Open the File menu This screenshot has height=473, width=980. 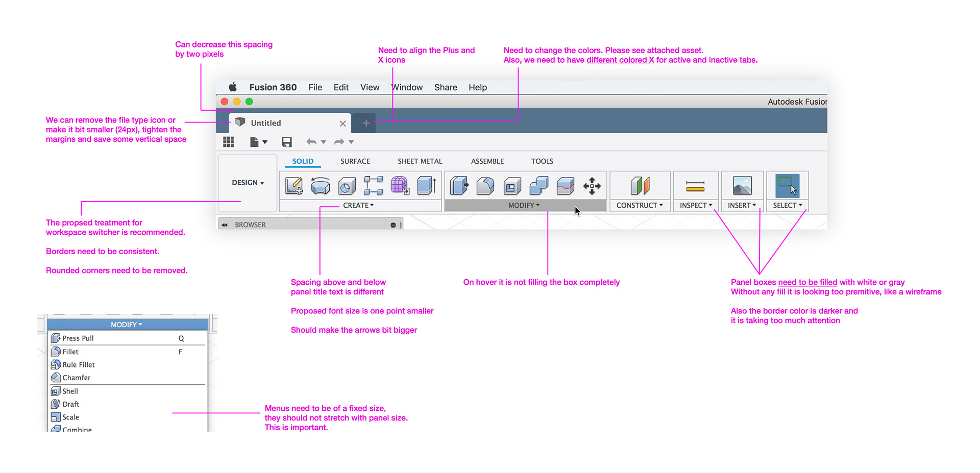[315, 87]
